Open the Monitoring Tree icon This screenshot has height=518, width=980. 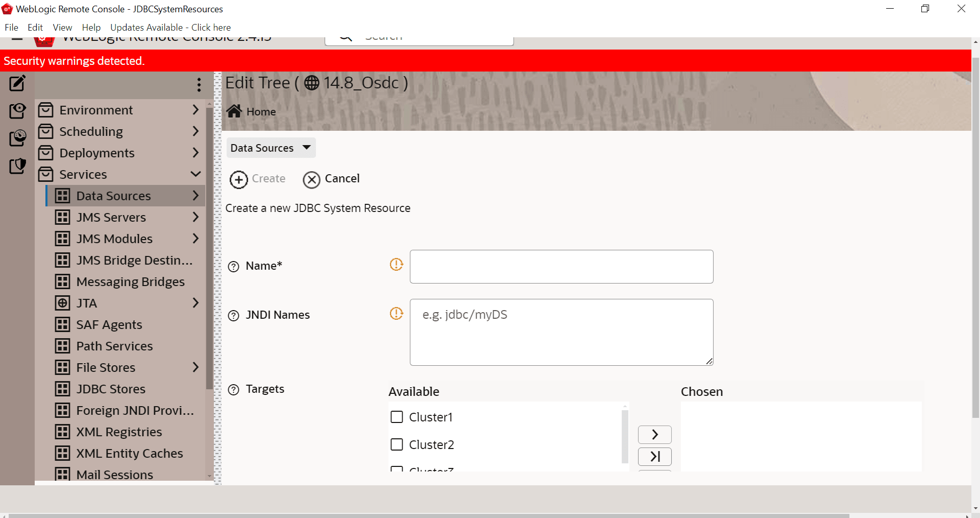[x=17, y=138]
